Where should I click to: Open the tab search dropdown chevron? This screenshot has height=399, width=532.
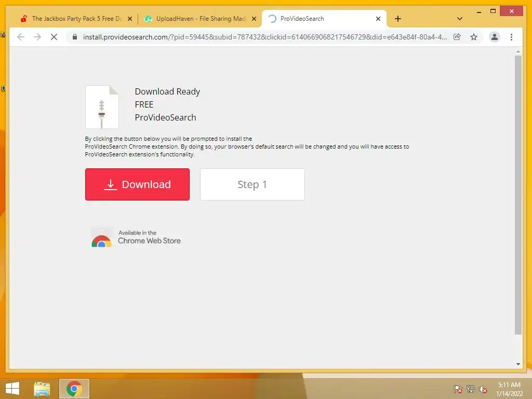pyautogui.click(x=459, y=19)
